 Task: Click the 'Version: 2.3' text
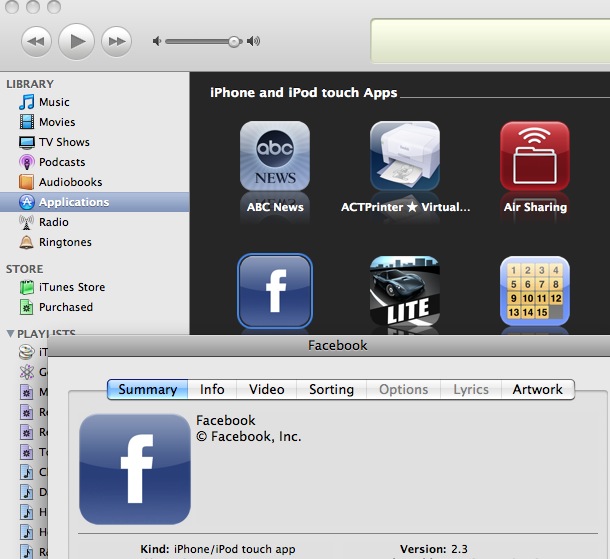click(434, 549)
